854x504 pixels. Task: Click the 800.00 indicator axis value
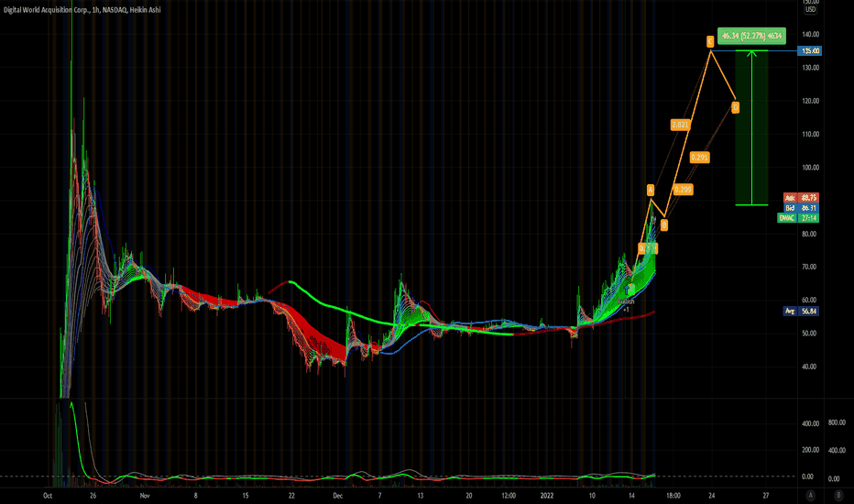point(837,422)
